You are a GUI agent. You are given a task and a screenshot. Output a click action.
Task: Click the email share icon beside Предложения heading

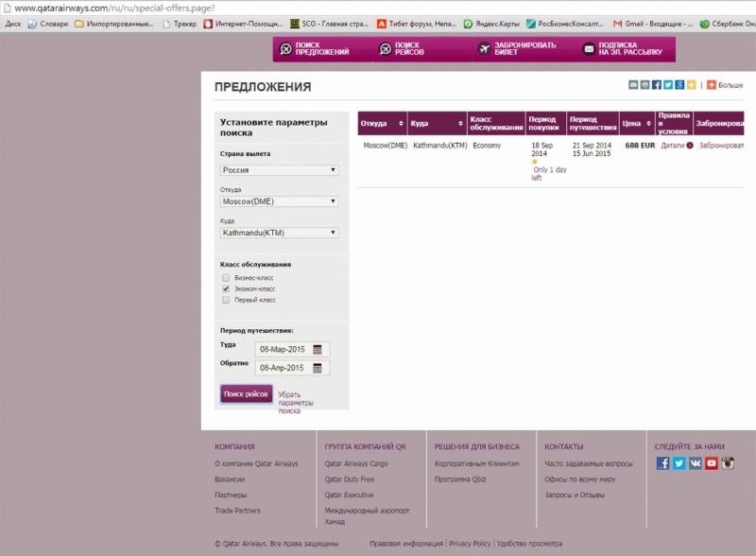click(633, 85)
